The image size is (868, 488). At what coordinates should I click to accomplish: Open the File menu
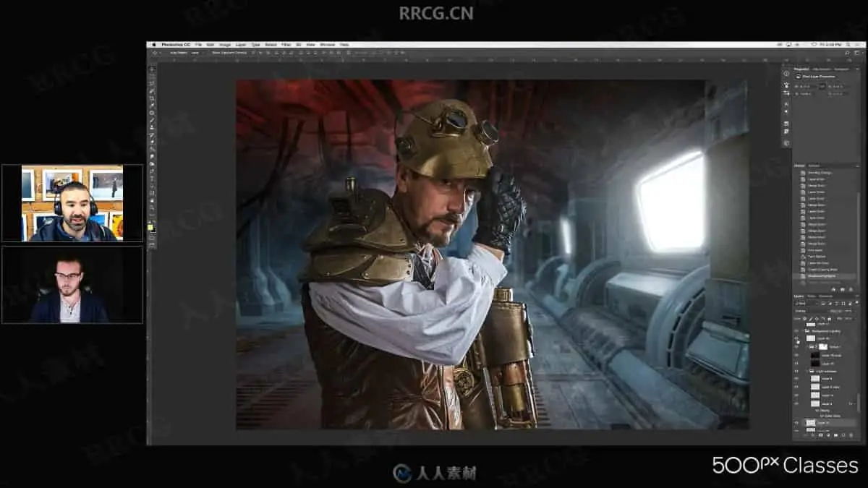[x=198, y=45]
